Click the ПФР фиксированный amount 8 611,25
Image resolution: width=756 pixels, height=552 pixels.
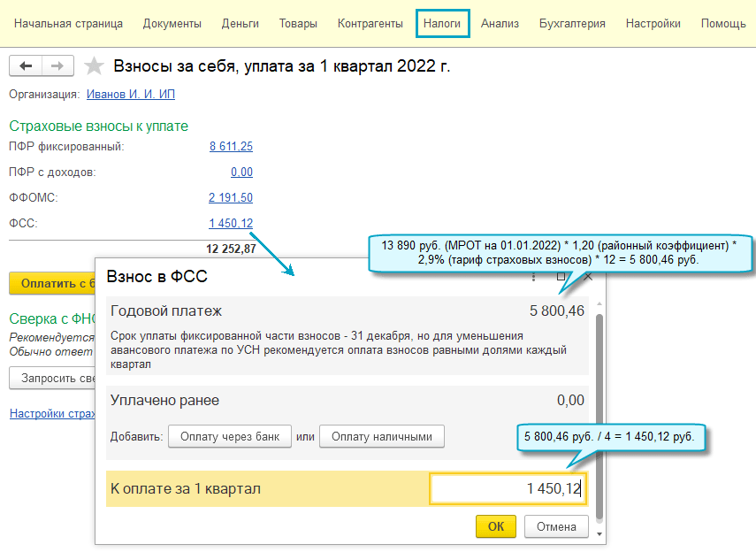point(231,147)
